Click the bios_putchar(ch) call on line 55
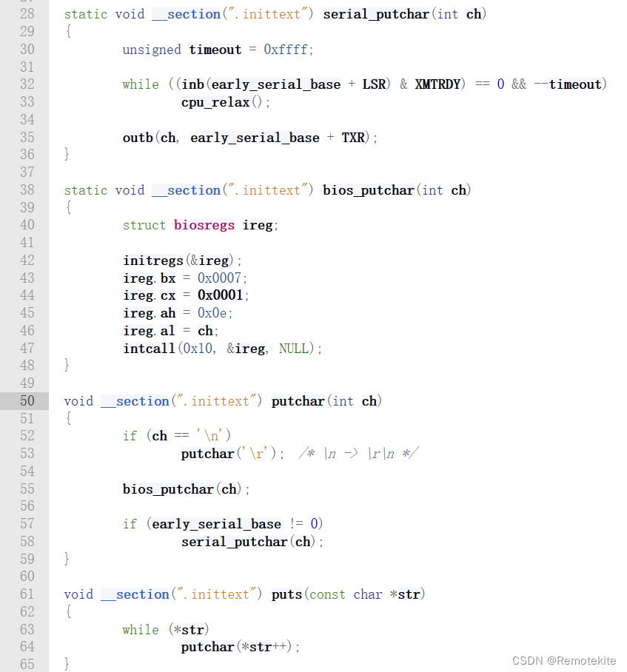 (x=182, y=489)
